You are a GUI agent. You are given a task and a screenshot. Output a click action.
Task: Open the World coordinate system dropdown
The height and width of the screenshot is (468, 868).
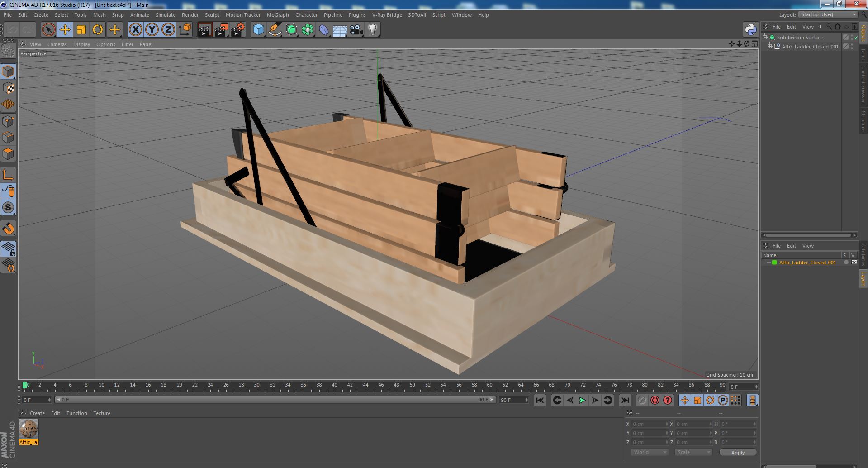pyautogui.click(x=650, y=452)
